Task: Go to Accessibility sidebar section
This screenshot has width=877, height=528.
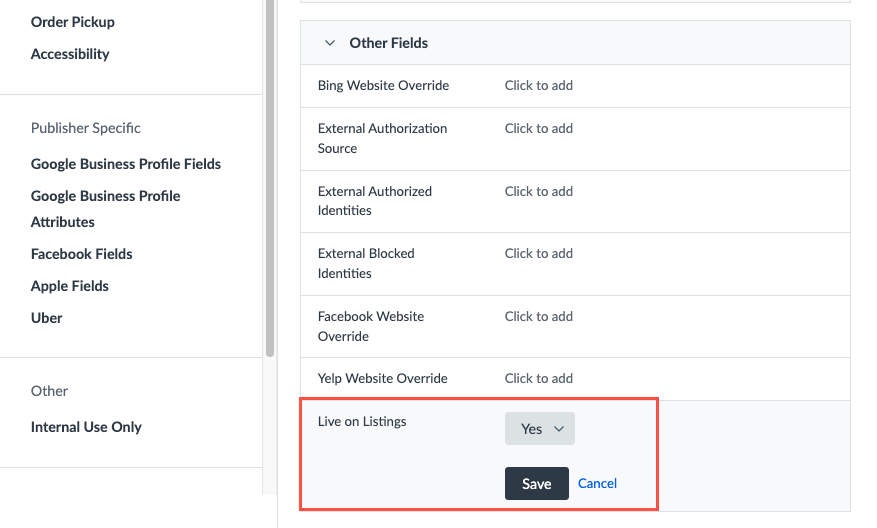Action: click(x=70, y=54)
